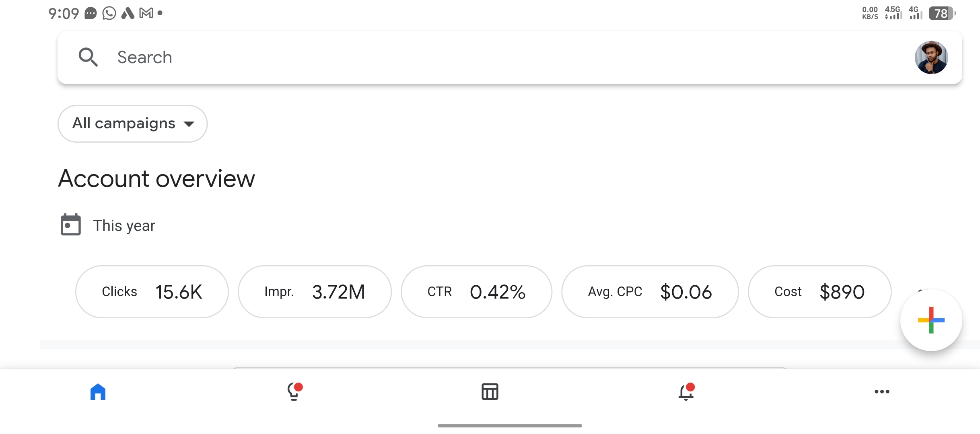The height and width of the screenshot is (434, 980).
Task: Tap the battery indicator showing 78
Action: pos(941,13)
